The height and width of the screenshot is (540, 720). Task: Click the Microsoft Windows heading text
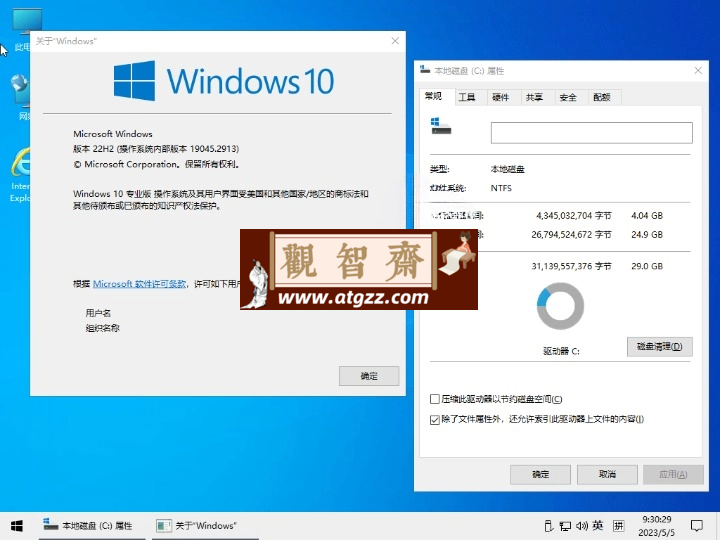(x=113, y=134)
